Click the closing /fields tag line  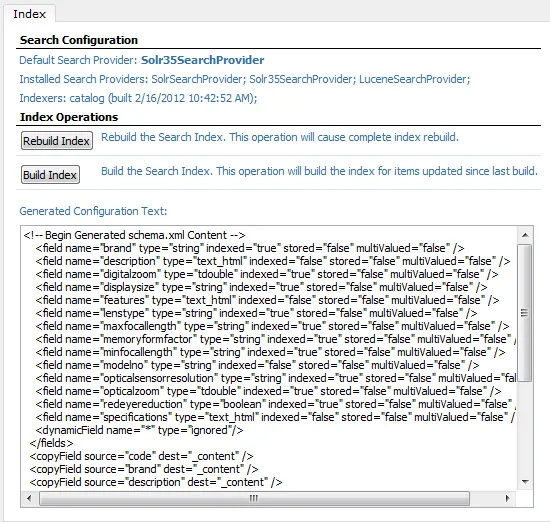point(51,443)
